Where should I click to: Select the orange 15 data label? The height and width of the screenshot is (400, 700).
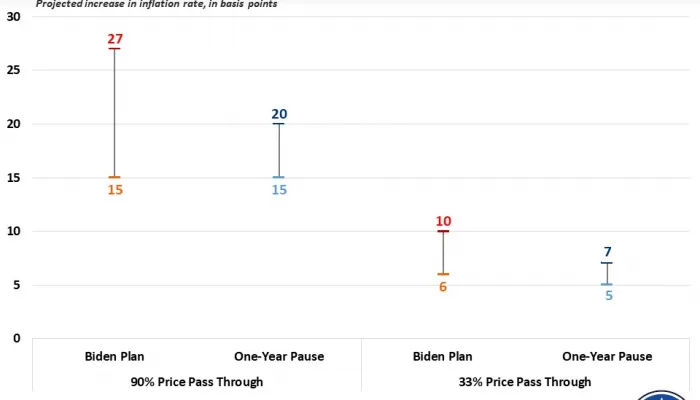(115, 189)
